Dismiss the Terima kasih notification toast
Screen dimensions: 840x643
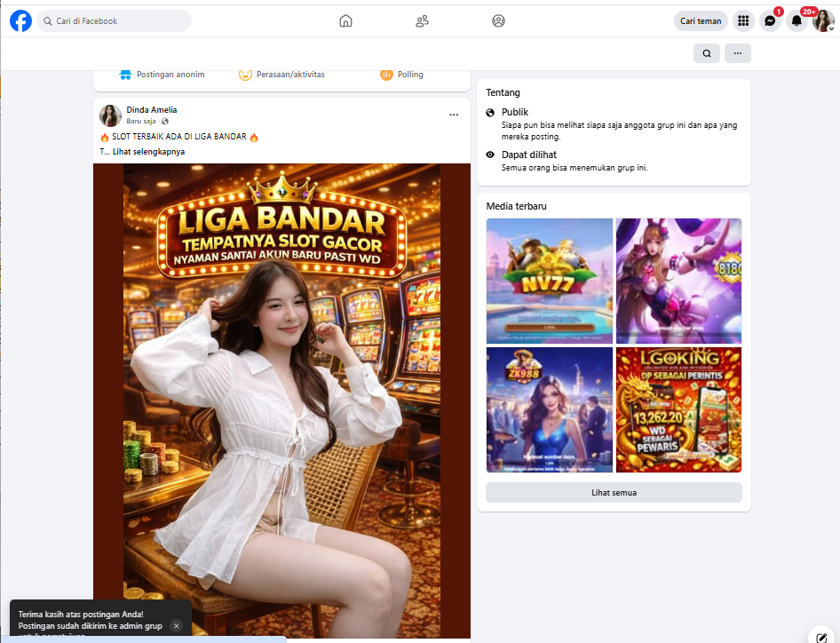click(176, 625)
